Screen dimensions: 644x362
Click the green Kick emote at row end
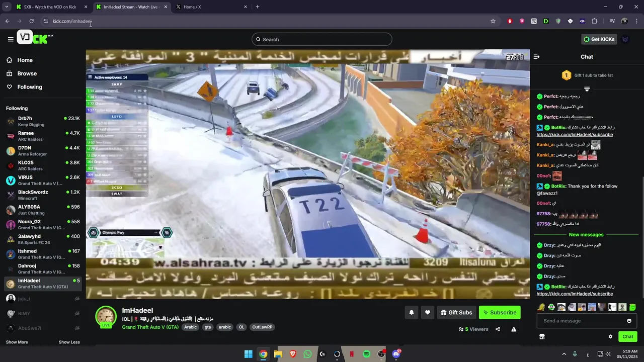tap(632, 307)
